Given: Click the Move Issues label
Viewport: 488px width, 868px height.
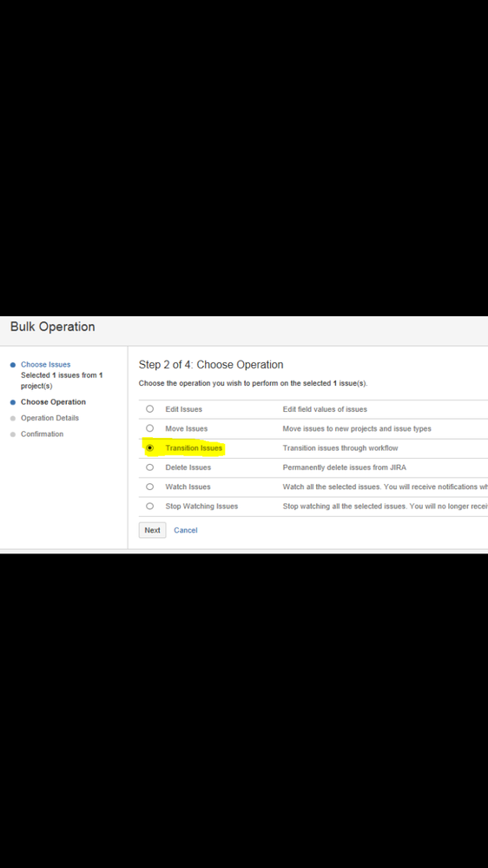Looking at the screenshot, I should click(x=187, y=428).
